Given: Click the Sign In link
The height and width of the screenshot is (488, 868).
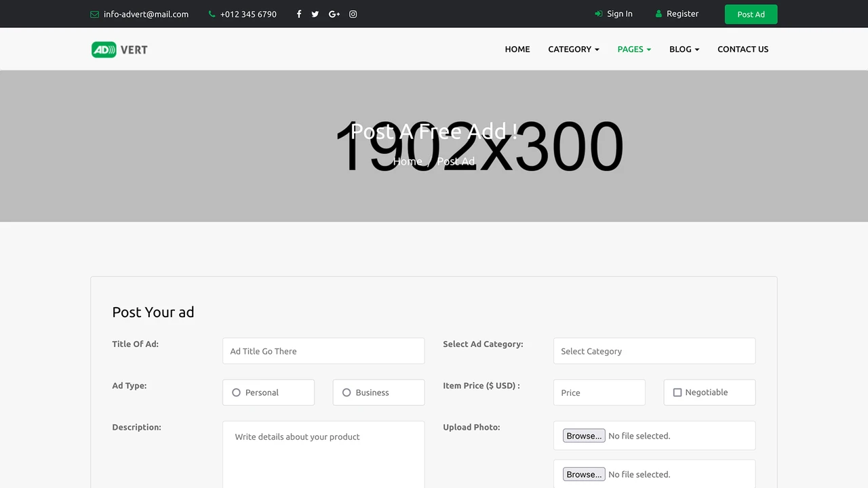Looking at the screenshot, I should [x=620, y=14].
